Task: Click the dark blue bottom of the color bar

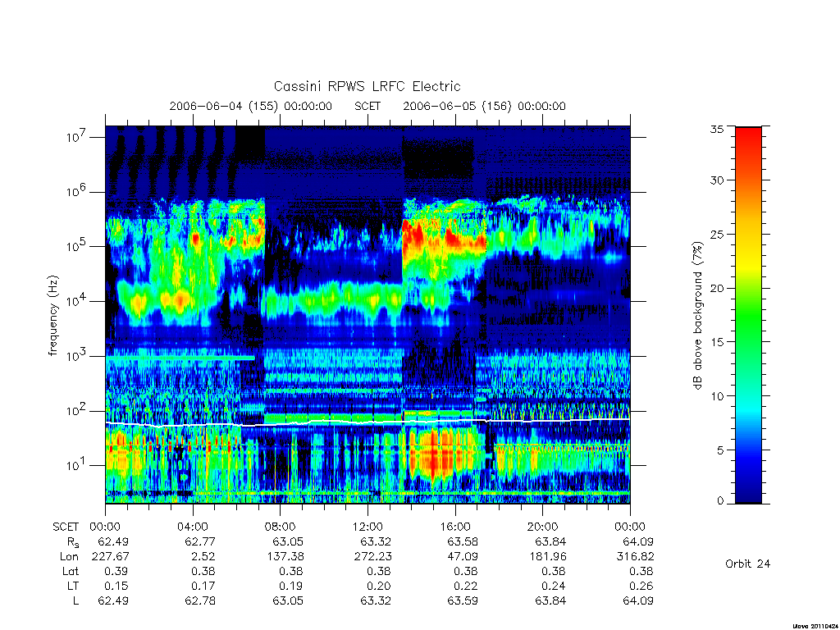Action: [x=748, y=495]
